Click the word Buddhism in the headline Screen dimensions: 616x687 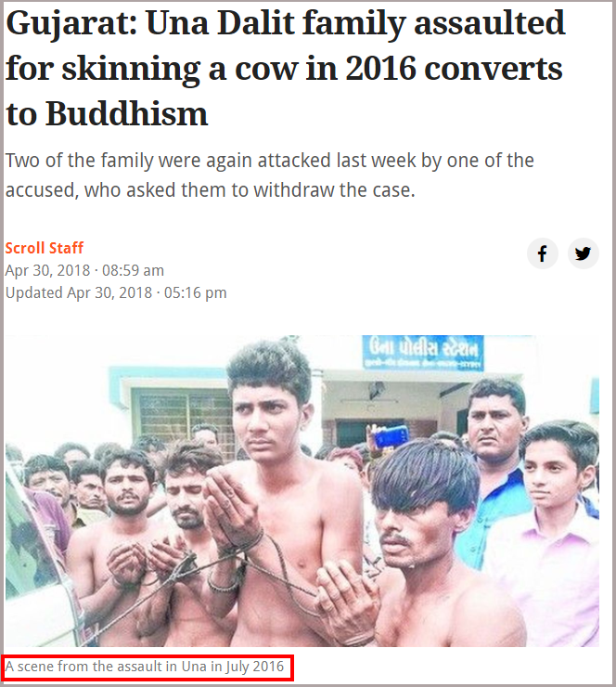coord(126,114)
